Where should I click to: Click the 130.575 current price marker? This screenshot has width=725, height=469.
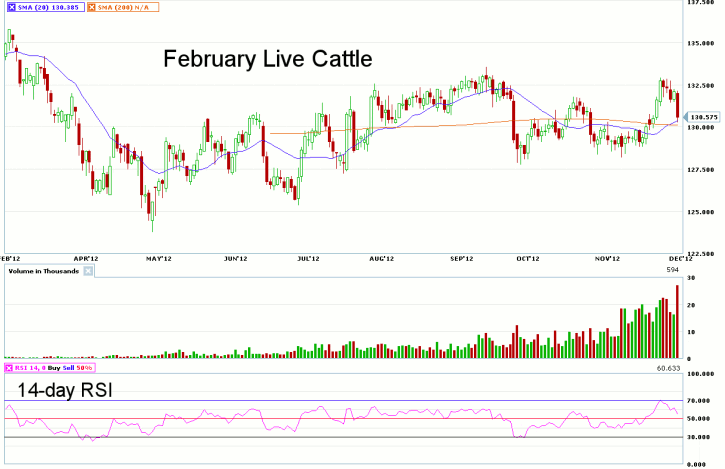(704, 118)
